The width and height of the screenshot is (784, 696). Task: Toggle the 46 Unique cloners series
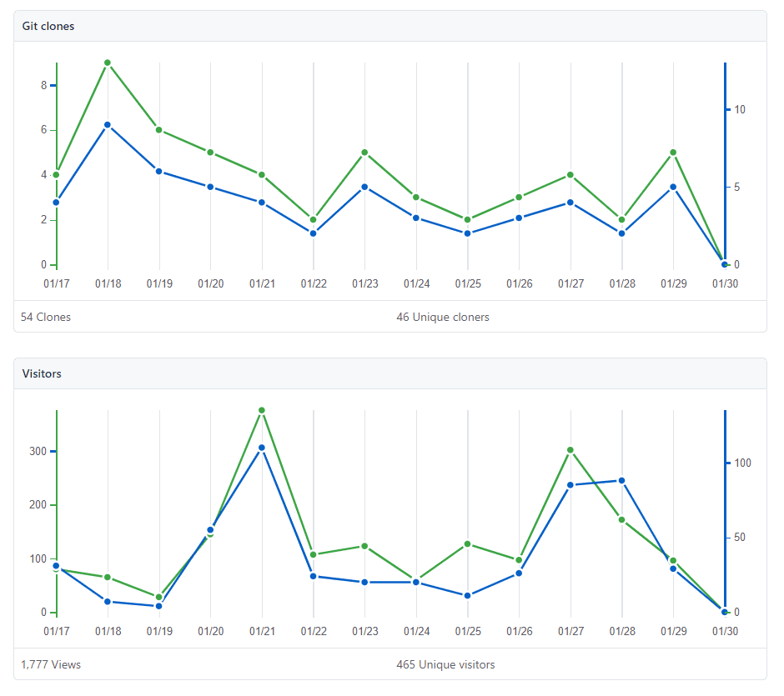pyautogui.click(x=445, y=317)
